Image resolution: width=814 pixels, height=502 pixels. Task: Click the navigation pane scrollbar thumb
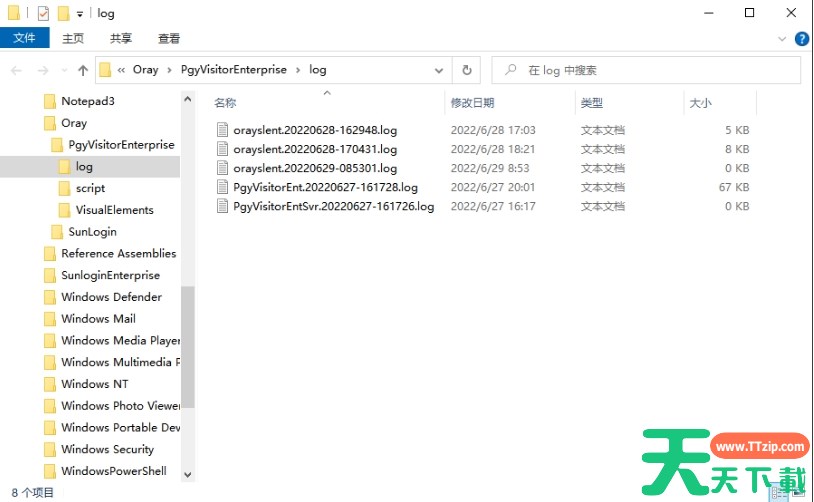tap(188, 347)
